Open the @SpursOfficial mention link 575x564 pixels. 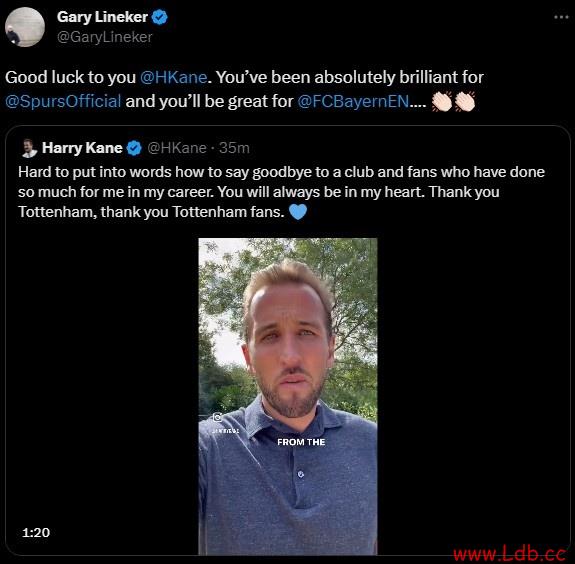(x=63, y=101)
